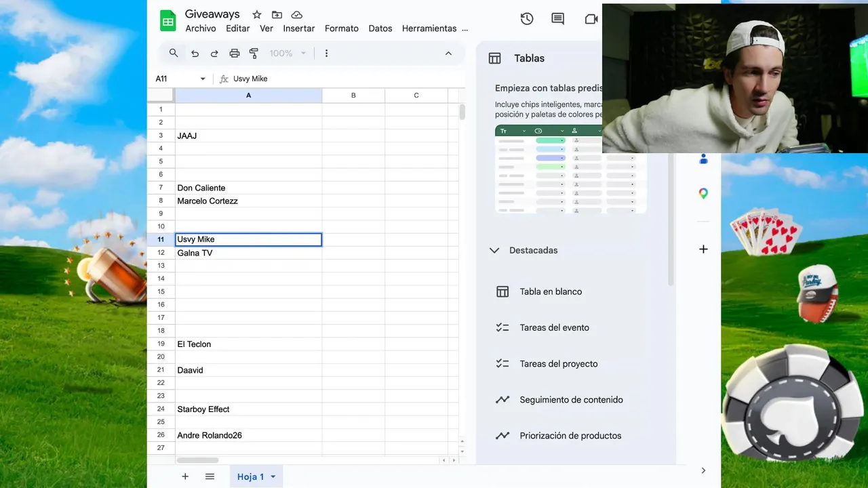This screenshot has height=488, width=868.
Task: Get add-ons with the plus icon
Action: 703,249
